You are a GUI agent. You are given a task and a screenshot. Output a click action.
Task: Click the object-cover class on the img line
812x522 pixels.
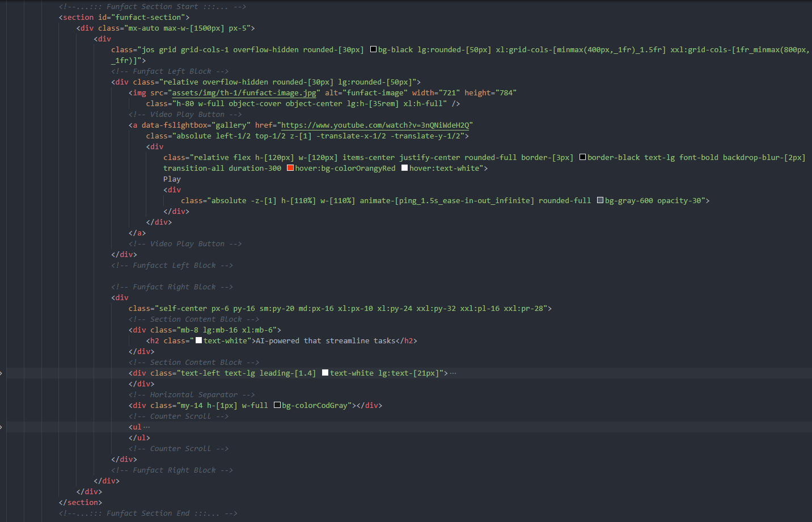click(255, 103)
